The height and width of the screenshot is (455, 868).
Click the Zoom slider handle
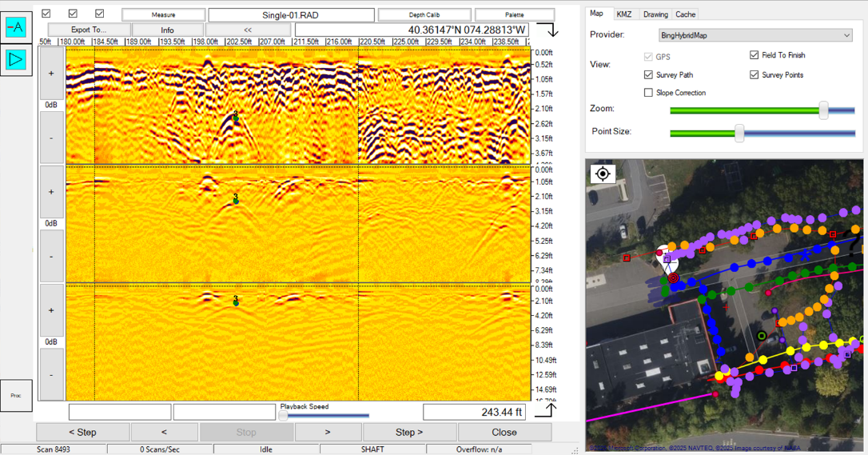click(823, 111)
